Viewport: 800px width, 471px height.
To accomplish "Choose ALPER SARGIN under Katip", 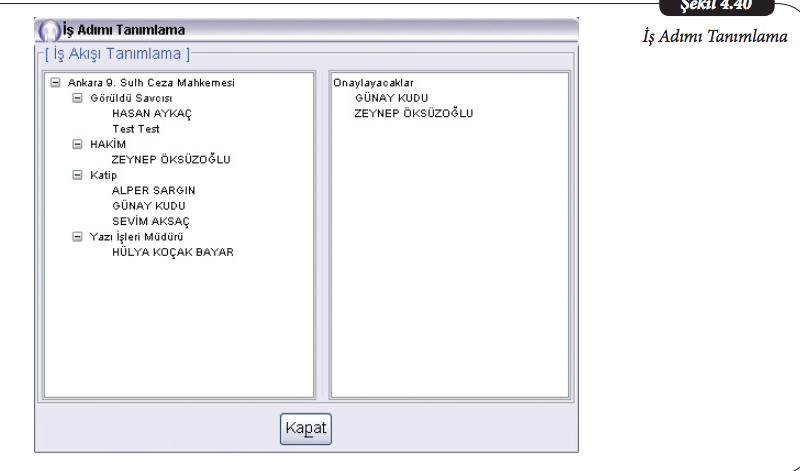I will click(153, 190).
